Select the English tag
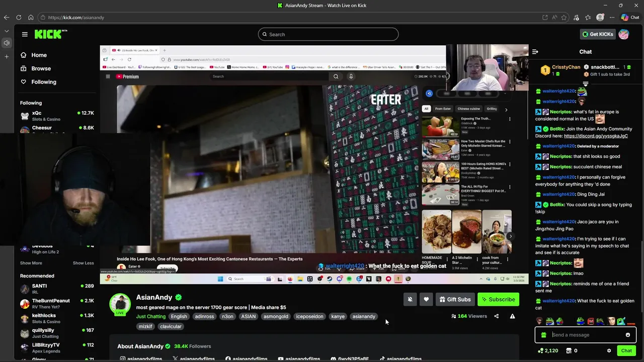The width and height of the screenshot is (644, 362). tap(179, 317)
